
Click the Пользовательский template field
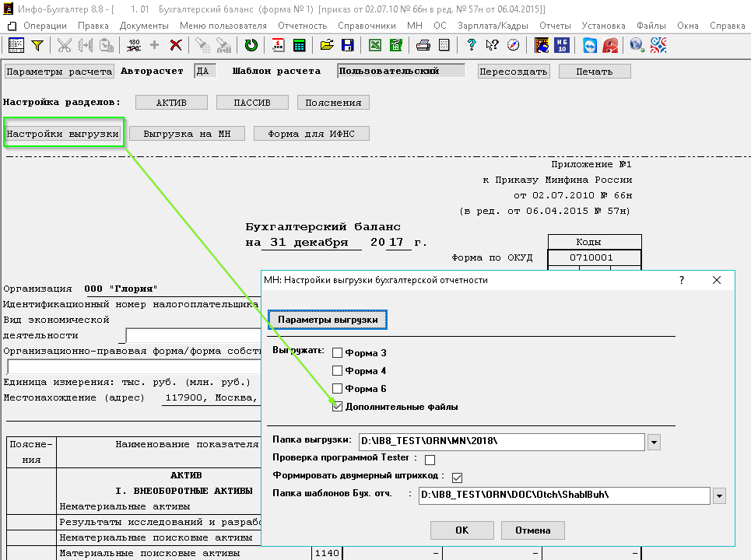(401, 71)
